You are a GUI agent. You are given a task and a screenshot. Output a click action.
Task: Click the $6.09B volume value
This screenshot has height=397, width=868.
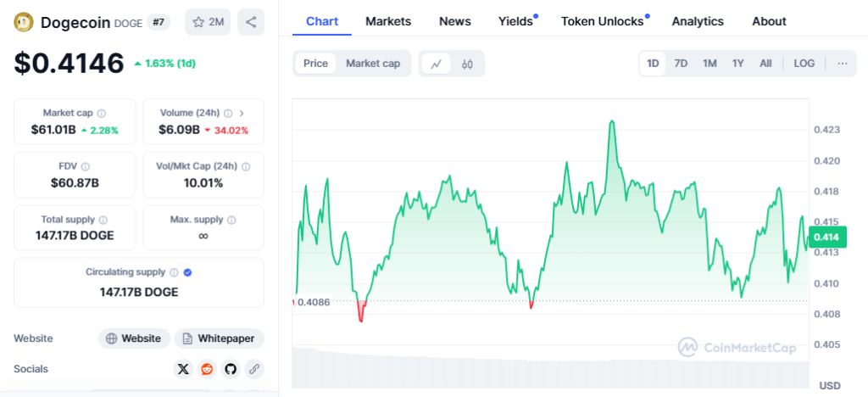[x=179, y=131]
